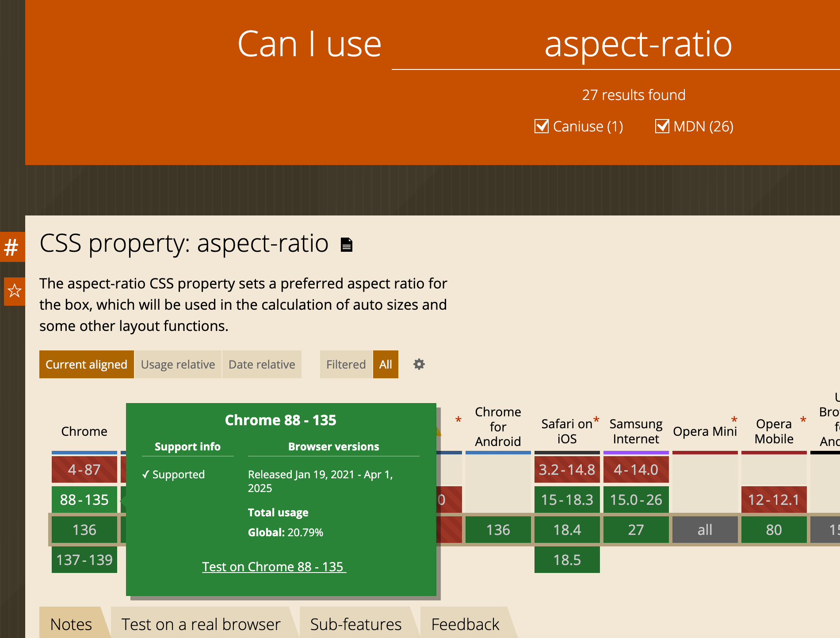Image resolution: width=840 pixels, height=638 pixels.
Task: Switch to Date relative view
Action: click(262, 364)
